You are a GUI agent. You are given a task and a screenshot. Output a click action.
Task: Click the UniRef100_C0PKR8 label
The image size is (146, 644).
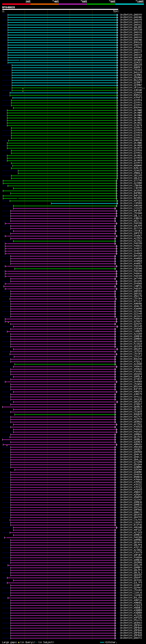131,203
